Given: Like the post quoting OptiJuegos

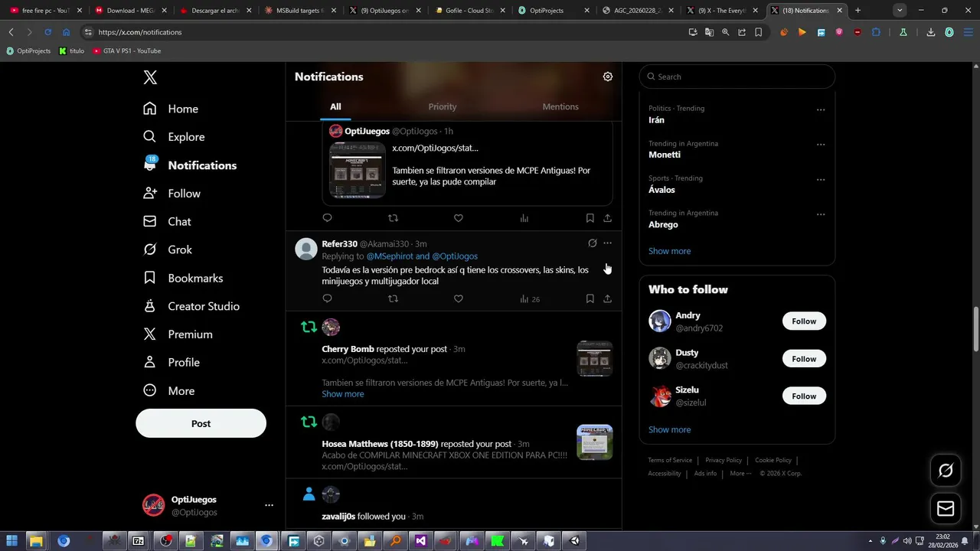Looking at the screenshot, I should pos(458,218).
